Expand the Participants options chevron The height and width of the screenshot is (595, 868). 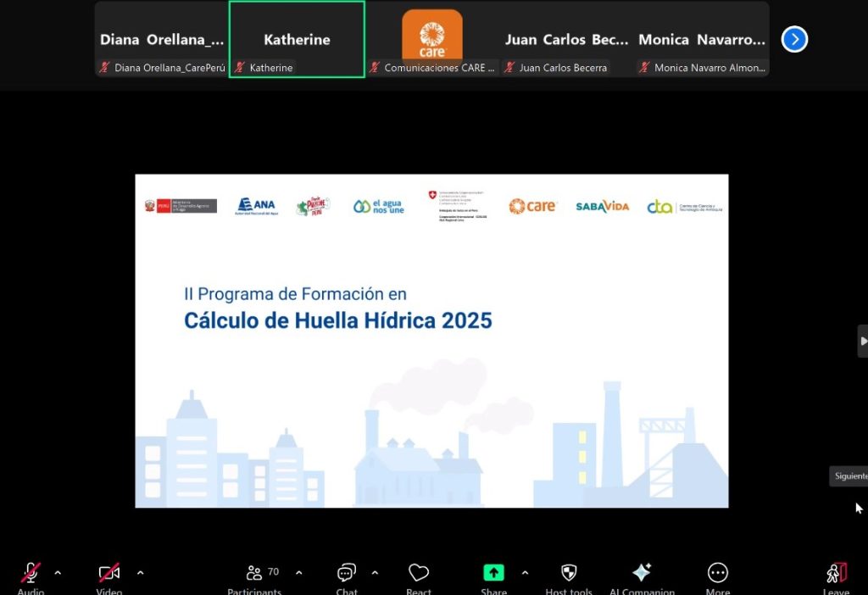299,573
